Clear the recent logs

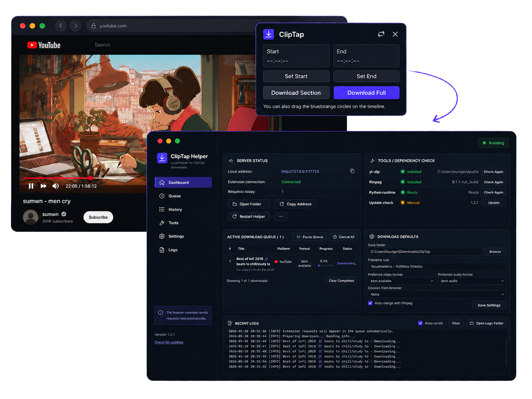tap(456, 323)
